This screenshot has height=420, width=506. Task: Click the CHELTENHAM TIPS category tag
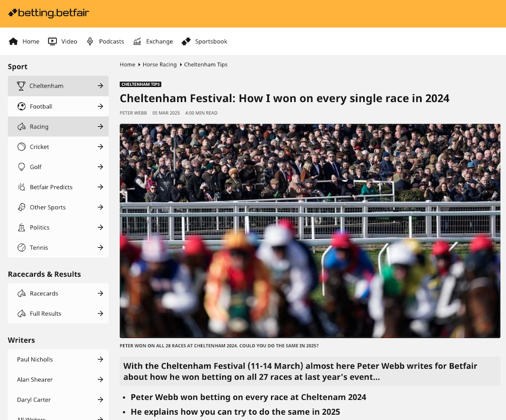(141, 84)
